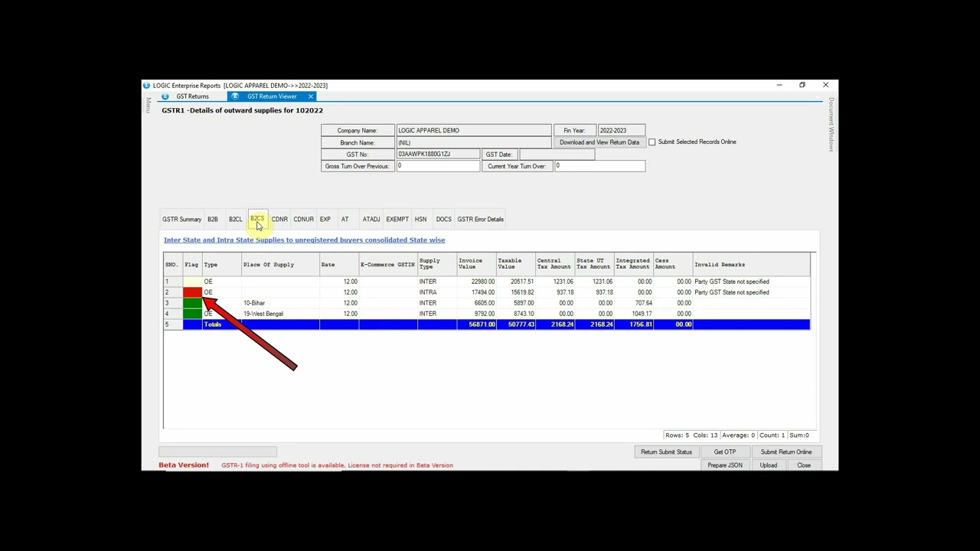This screenshot has width=980, height=551.
Task: Click the Get OTP button
Action: click(x=725, y=452)
